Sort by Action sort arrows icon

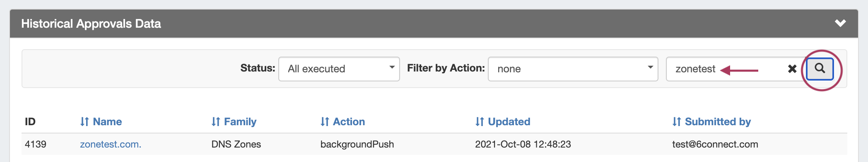[325, 121]
